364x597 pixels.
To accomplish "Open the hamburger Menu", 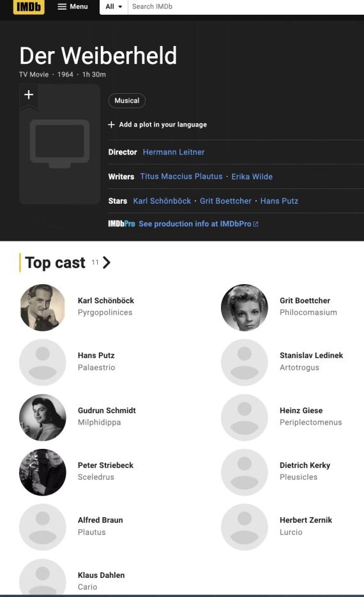I will 73,6.
